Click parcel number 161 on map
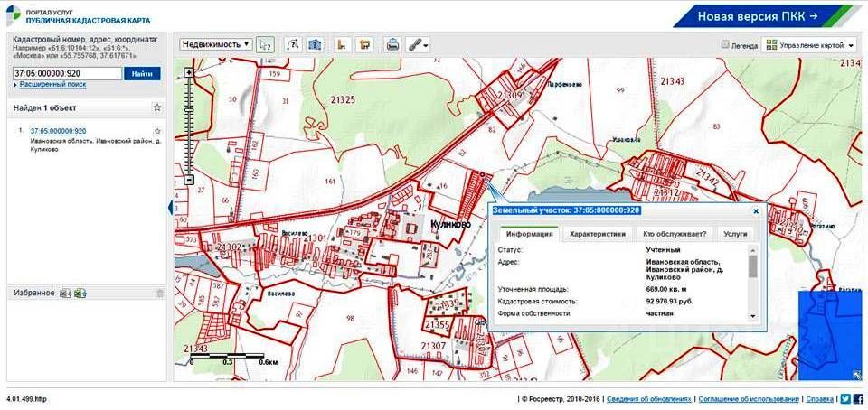This screenshot has height=410, width=868. [x=331, y=181]
